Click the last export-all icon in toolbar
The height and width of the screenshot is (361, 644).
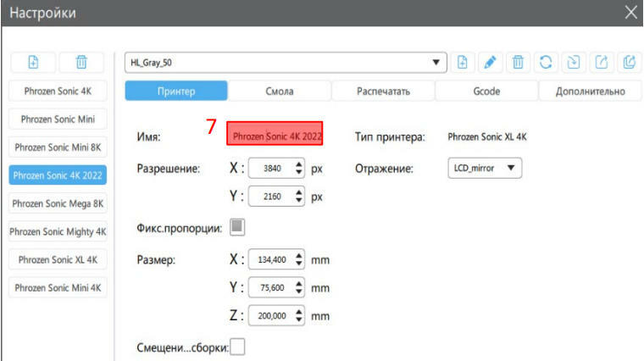630,63
